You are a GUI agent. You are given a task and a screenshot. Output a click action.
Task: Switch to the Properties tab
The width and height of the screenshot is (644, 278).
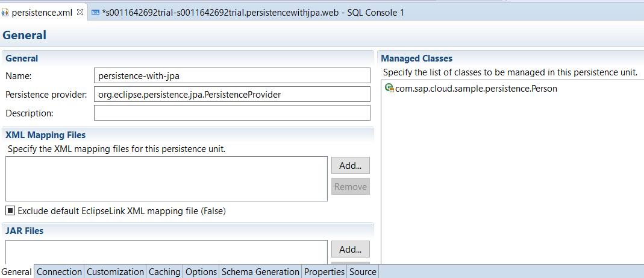324,272
